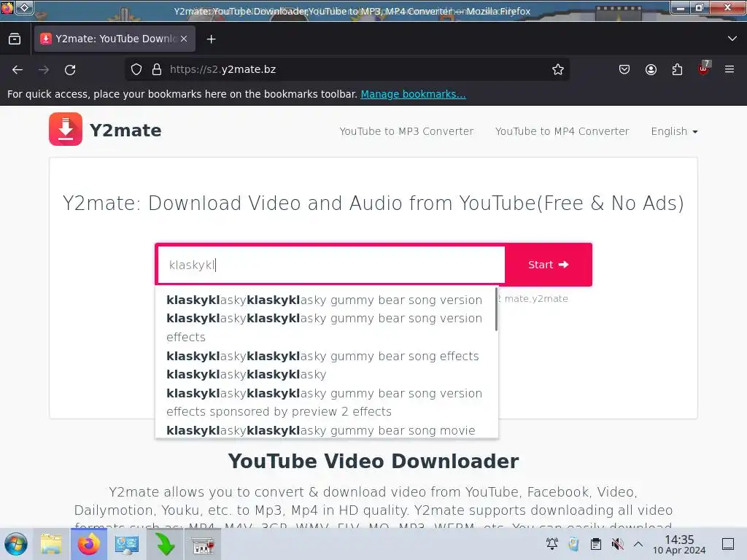Click the show desktop button
The width and height of the screenshot is (747, 560).
click(728, 544)
